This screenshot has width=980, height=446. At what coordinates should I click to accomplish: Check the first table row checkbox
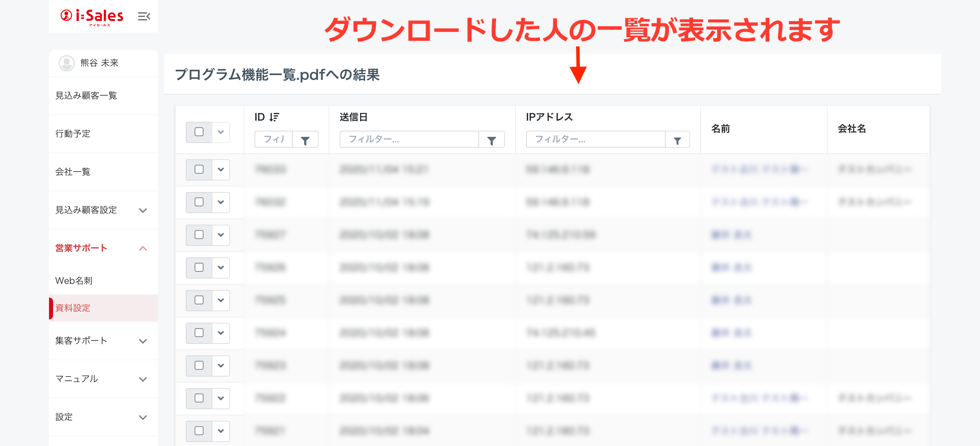pyautogui.click(x=199, y=169)
